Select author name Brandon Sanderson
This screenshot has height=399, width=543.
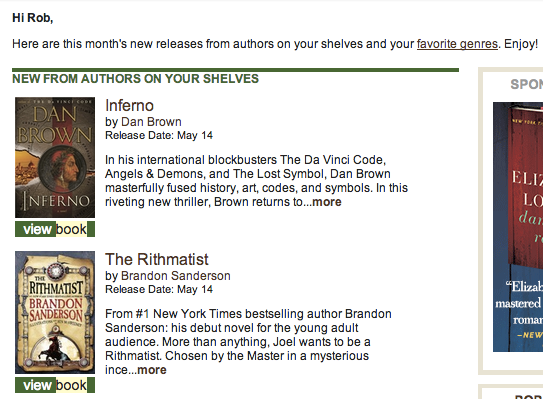point(176,276)
